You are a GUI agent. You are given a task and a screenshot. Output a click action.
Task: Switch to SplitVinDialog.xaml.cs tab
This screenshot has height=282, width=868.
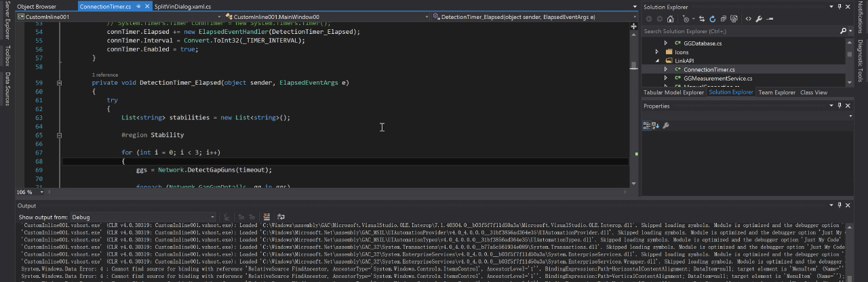coord(182,7)
